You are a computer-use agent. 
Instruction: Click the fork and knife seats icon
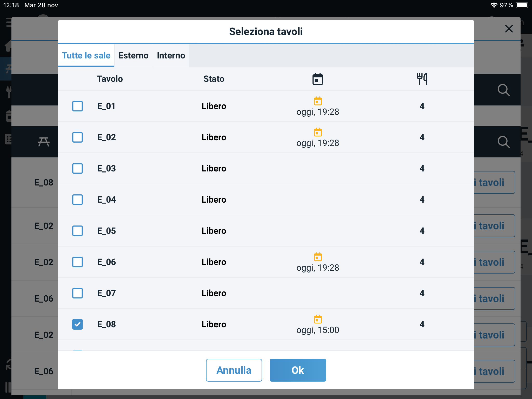click(422, 78)
